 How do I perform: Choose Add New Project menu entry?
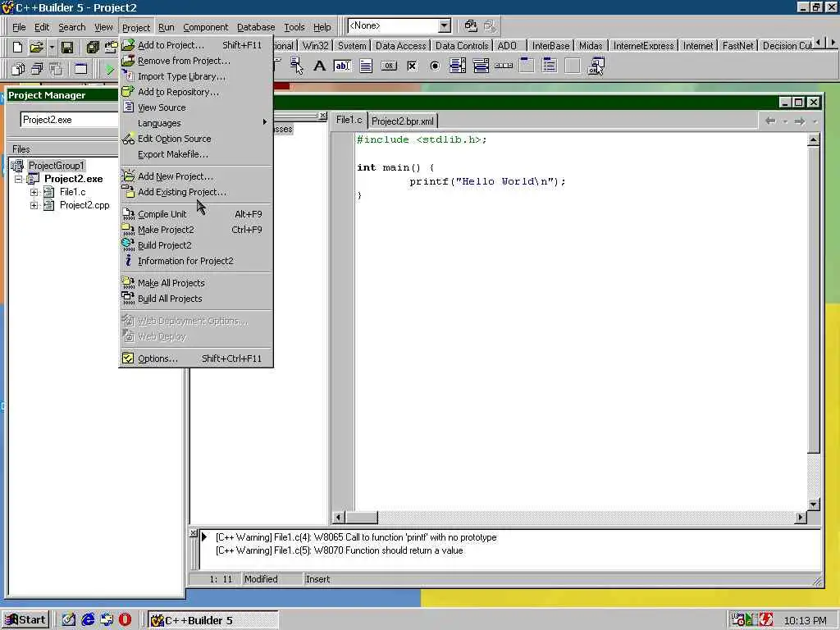coord(195,176)
